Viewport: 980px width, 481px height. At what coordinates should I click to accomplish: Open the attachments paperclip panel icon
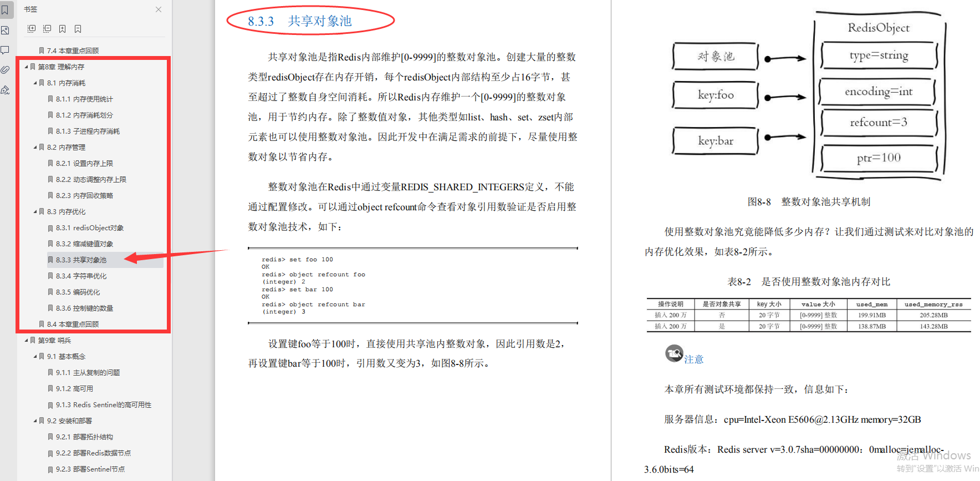coord(5,70)
